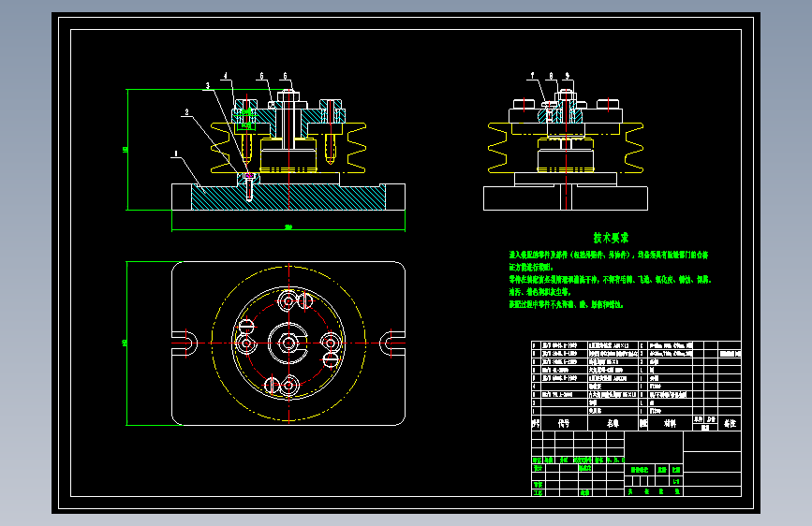Select part balloon number 1
The image size is (812, 526).
[x=176, y=153]
